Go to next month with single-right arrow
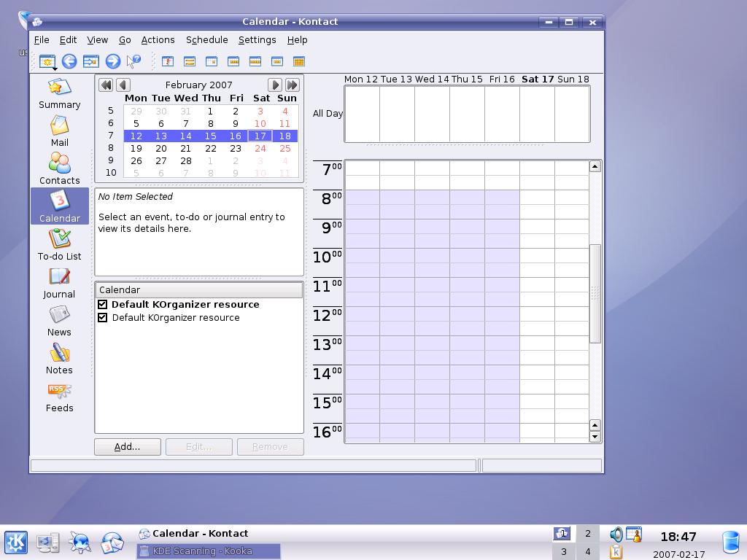Viewport: 747px width, 560px height. [x=275, y=85]
